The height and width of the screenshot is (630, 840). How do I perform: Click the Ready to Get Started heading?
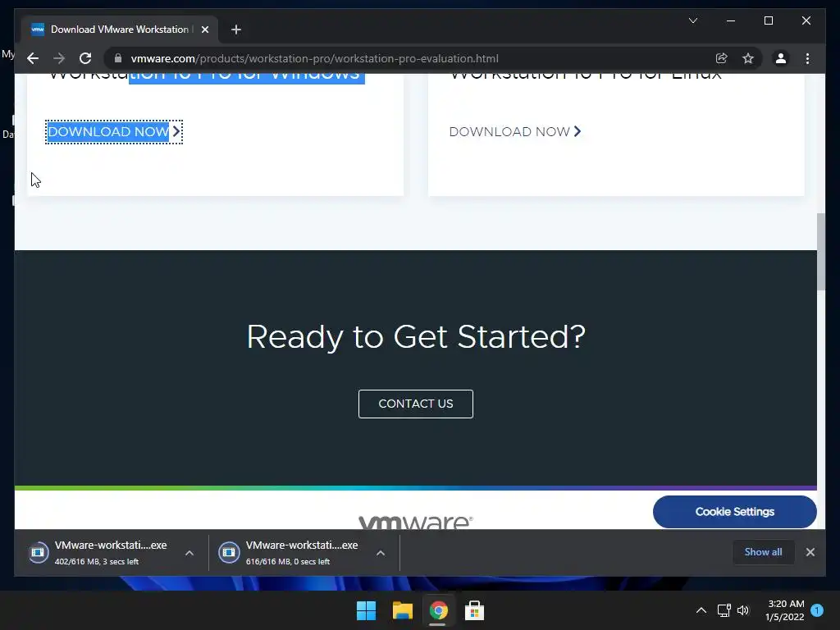416,337
